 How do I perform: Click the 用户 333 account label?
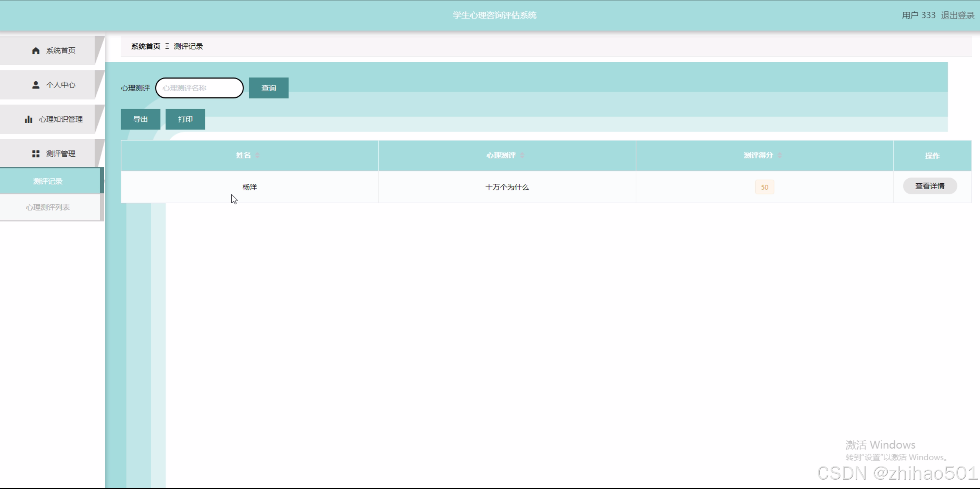(918, 15)
